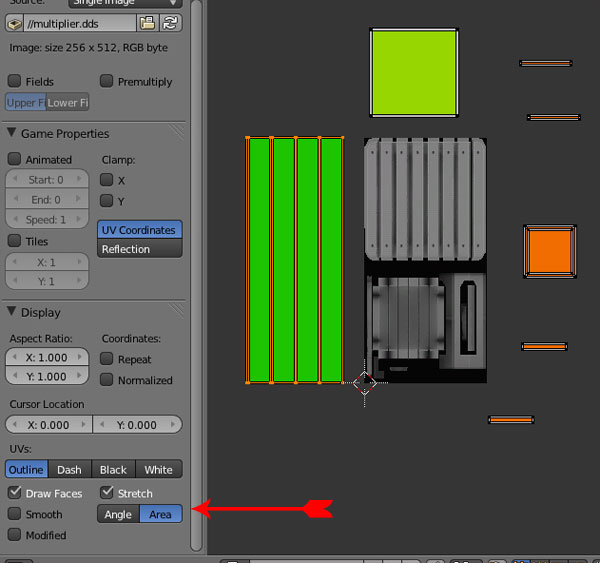Enable the Fields checkbox
This screenshot has width=600, height=563.
[15, 82]
